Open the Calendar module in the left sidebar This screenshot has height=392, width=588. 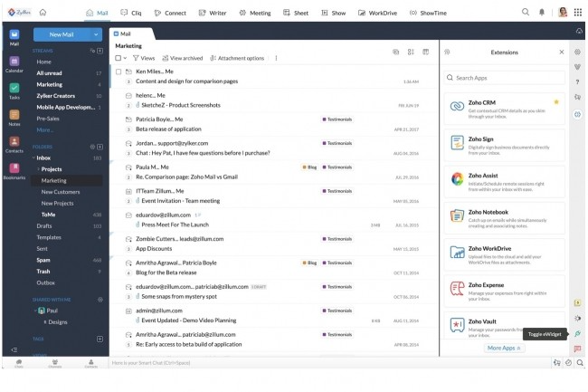[14, 62]
